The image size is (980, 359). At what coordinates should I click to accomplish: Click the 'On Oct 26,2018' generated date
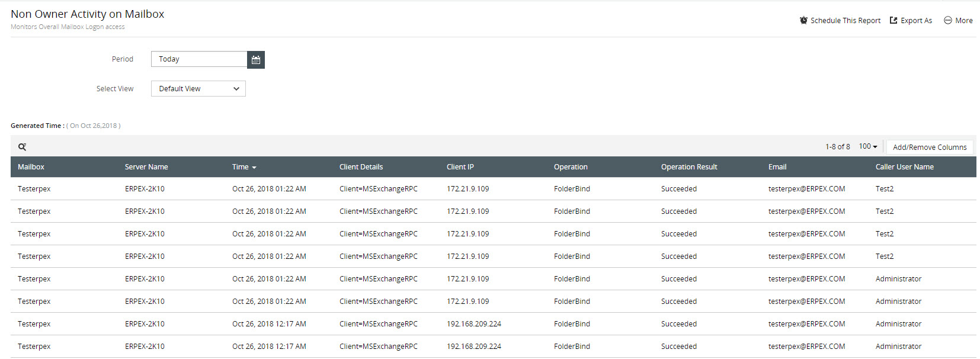[95, 126]
